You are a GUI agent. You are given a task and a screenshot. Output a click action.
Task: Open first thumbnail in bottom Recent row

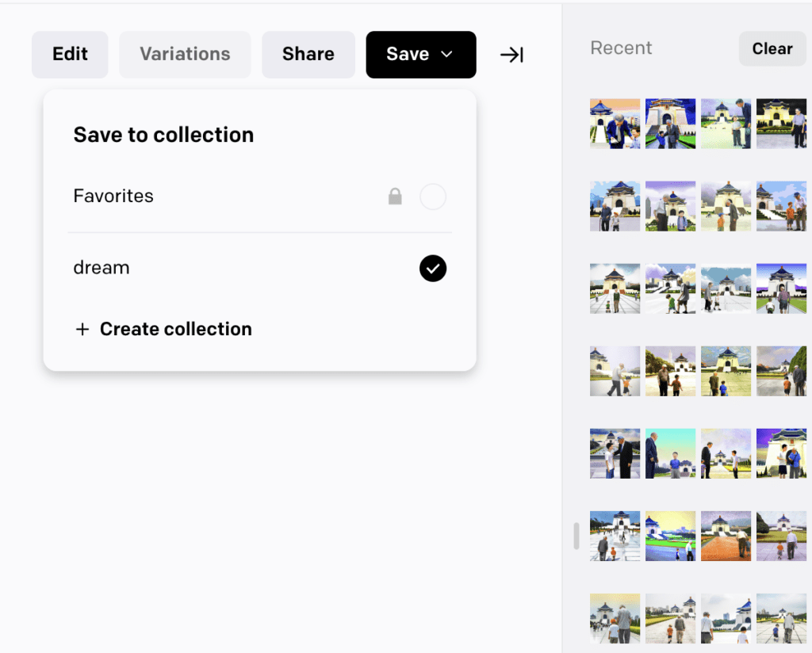(x=615, y=618)
